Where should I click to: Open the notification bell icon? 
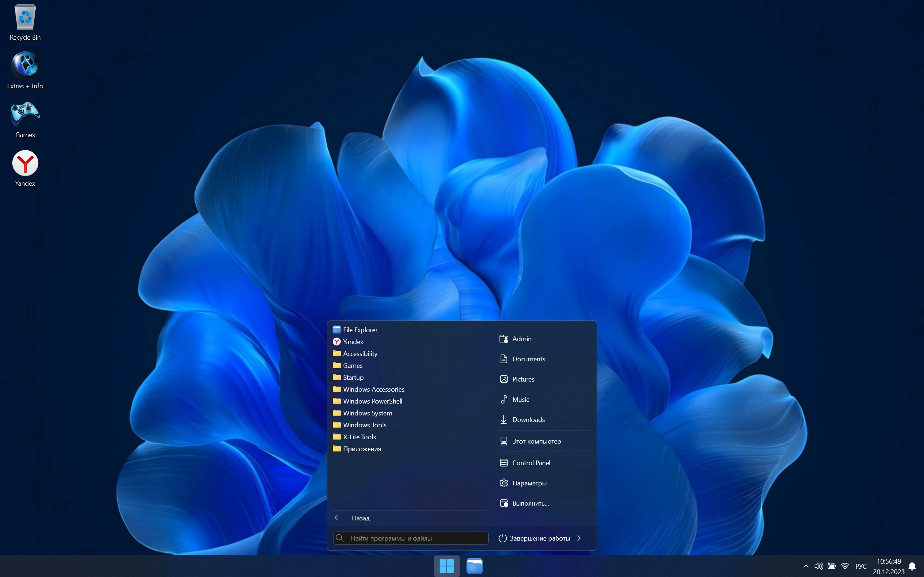(912, 566)
